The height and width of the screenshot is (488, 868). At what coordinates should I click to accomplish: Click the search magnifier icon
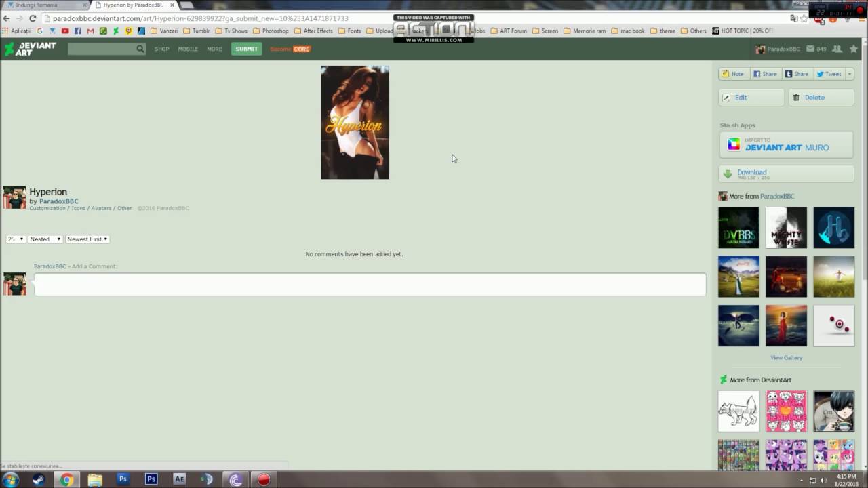point(140,49)
